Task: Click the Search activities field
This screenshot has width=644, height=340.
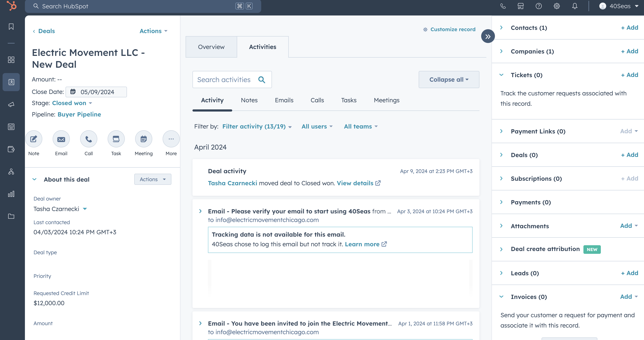Action: [224, 80]
